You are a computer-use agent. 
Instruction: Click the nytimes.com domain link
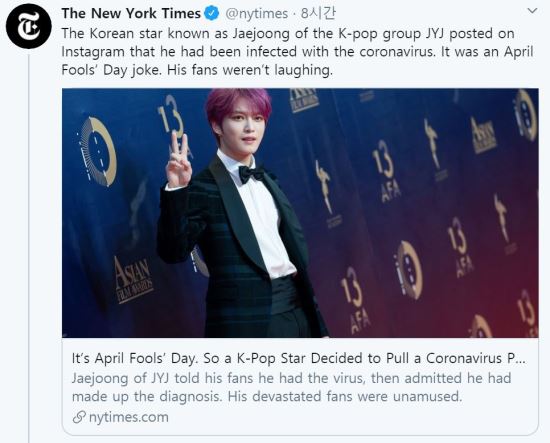pyautogui.click(x=129, y=417)
